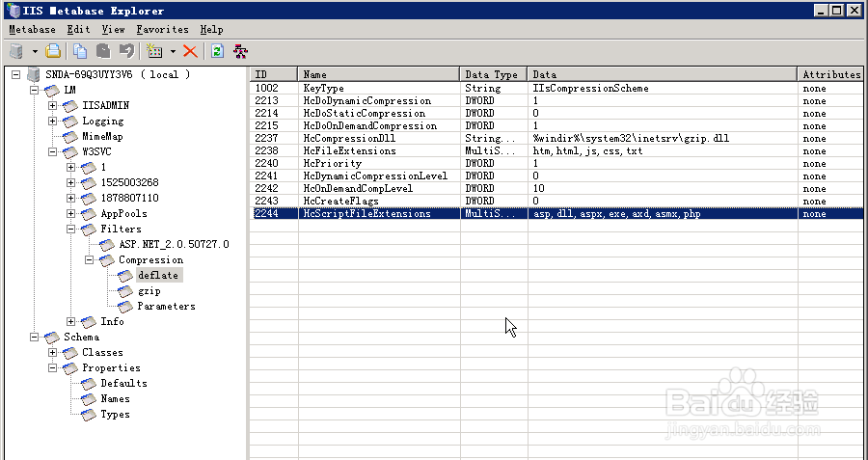
Task: Click the paste toolbar icon
Action: [x=103, y=51]
